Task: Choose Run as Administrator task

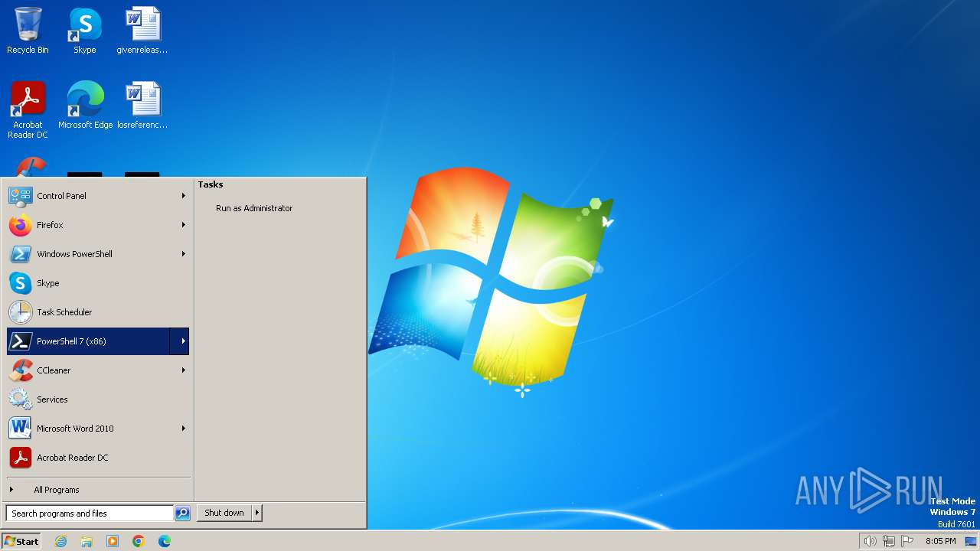Action: (254, 208)
